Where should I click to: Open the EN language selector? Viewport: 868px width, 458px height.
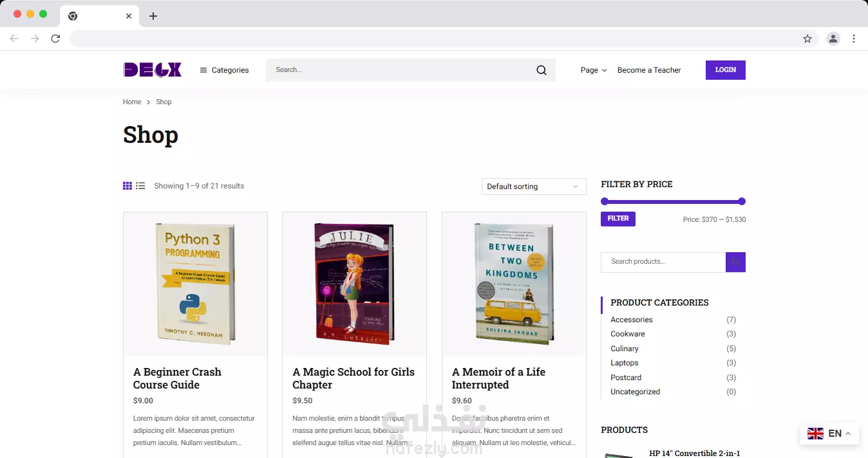click(x=829, y=434)
